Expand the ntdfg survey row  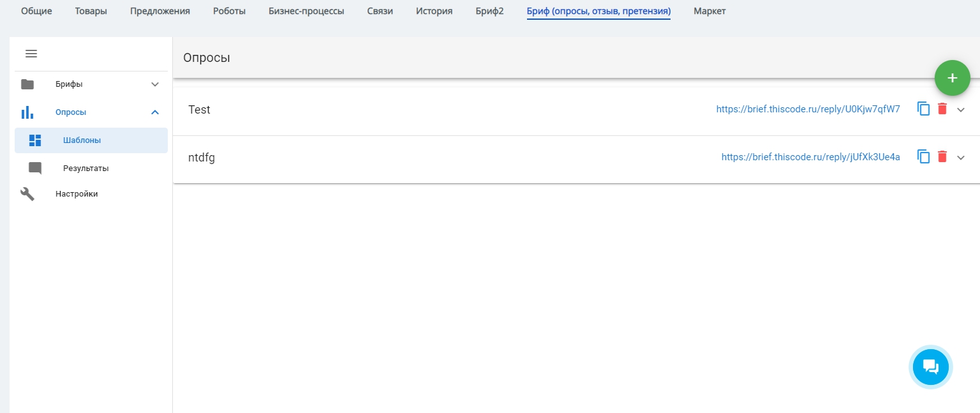961,158
